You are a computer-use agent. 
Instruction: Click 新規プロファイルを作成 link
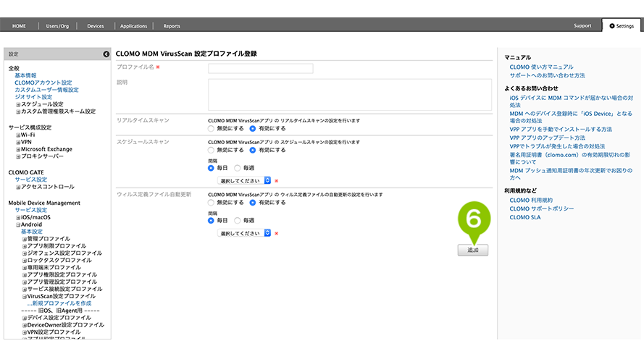coord(59,303)
